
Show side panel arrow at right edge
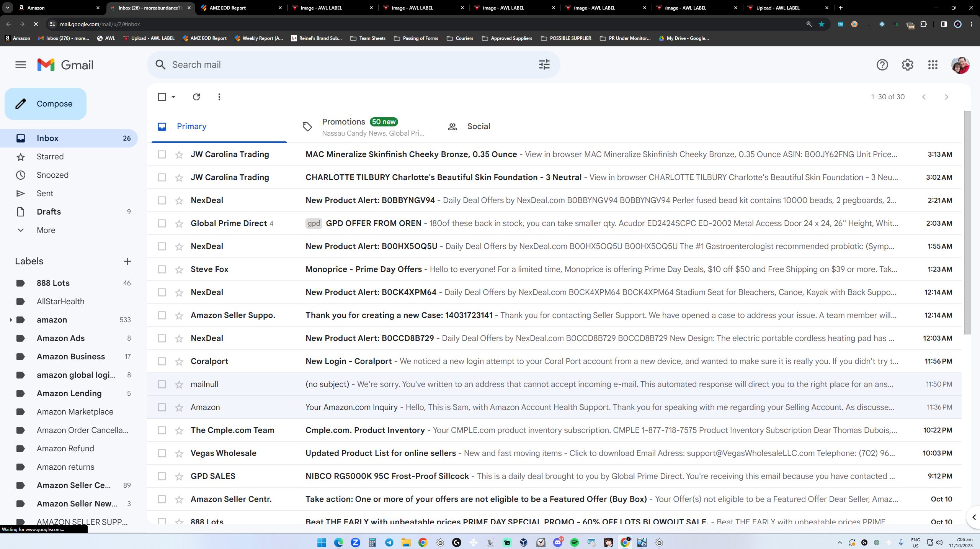pos(974,517)
